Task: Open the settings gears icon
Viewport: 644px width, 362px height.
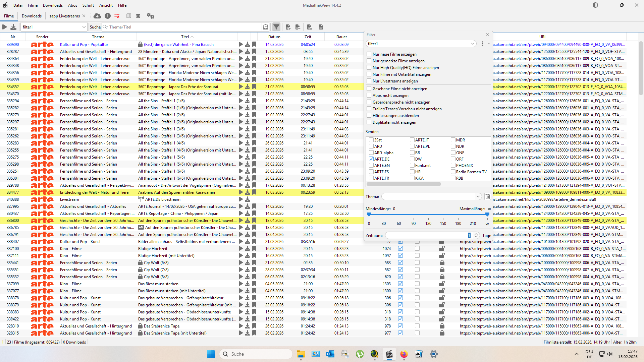Action: pyautogui.click(x=151, y=16)
